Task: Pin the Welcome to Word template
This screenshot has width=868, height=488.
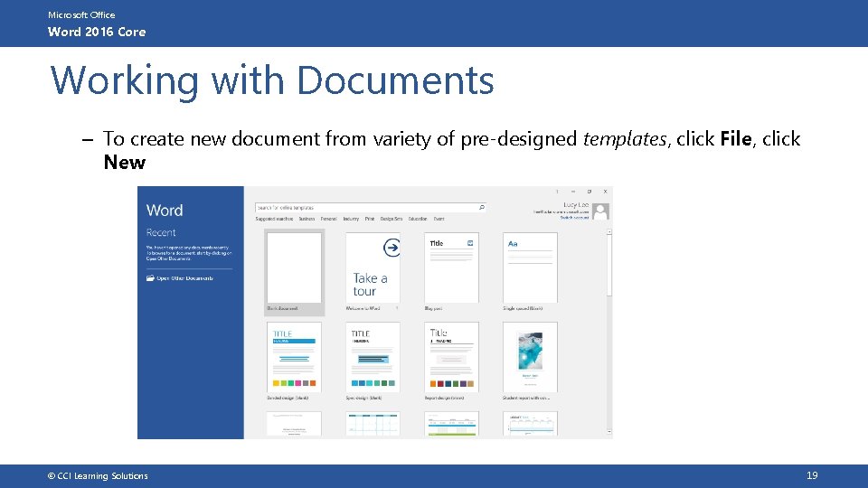Action: 397,308
